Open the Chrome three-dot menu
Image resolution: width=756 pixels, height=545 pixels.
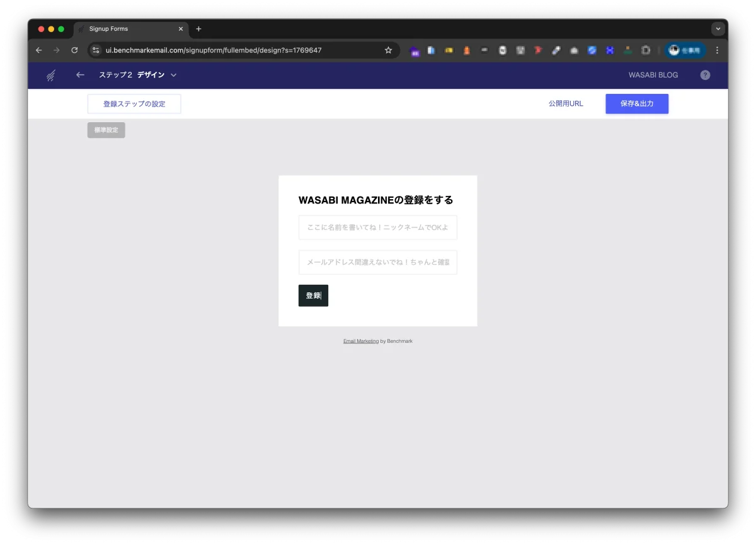pos(717,50)
